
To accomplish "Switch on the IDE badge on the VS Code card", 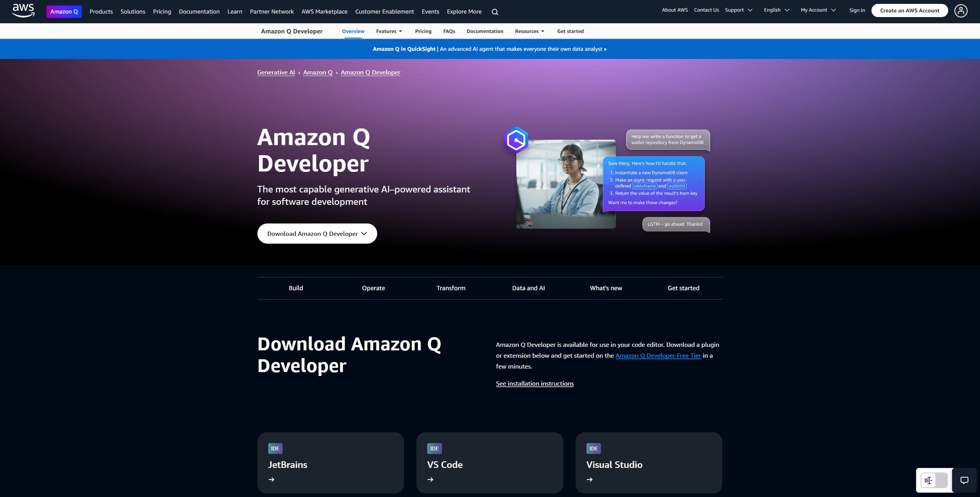I will point(434,448).
